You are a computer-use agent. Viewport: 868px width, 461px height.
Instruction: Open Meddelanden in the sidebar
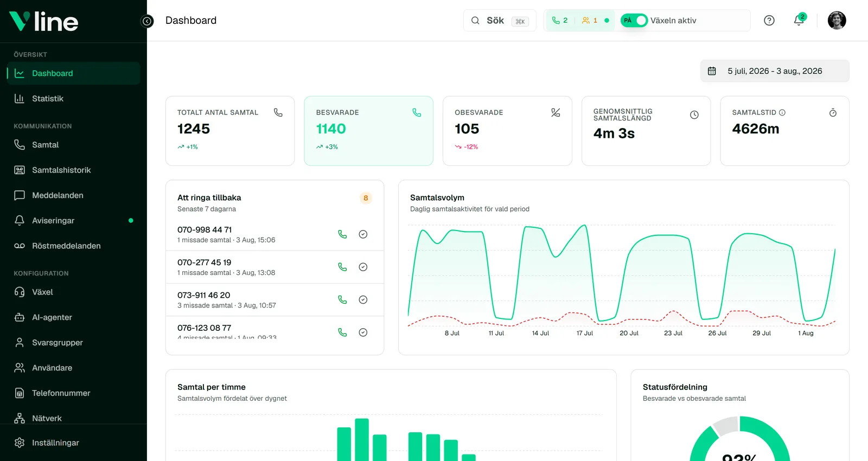pos(73,195)
